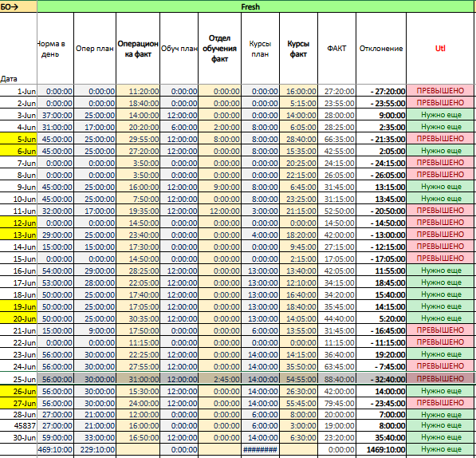Click the yellow 6-Jun date cell
Viewport: 476px width, 458px height.
(18, 151)
